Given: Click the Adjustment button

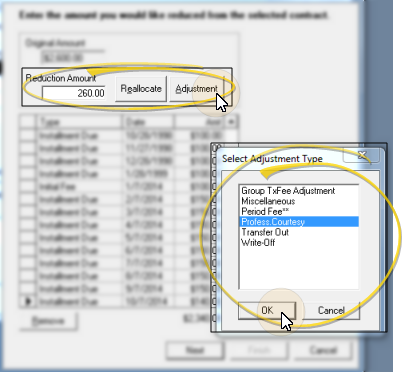Looking at the screenshot, I should pos(197,89).
